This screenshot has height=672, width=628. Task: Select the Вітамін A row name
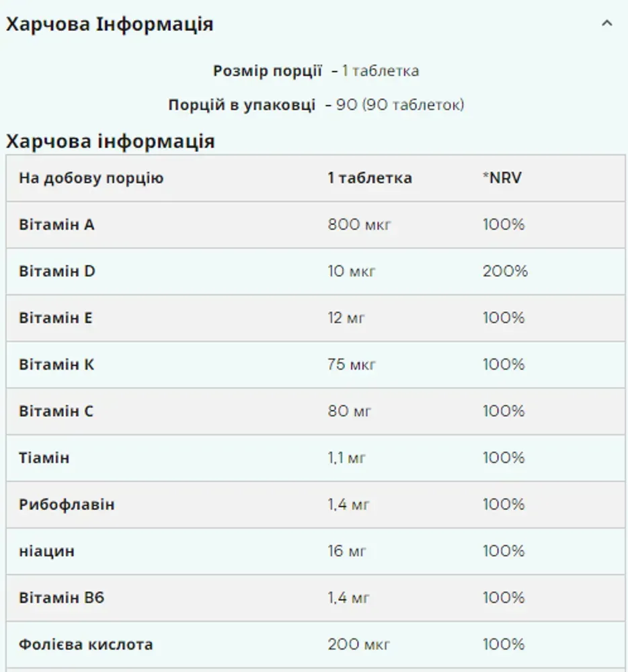pos(56,224)
